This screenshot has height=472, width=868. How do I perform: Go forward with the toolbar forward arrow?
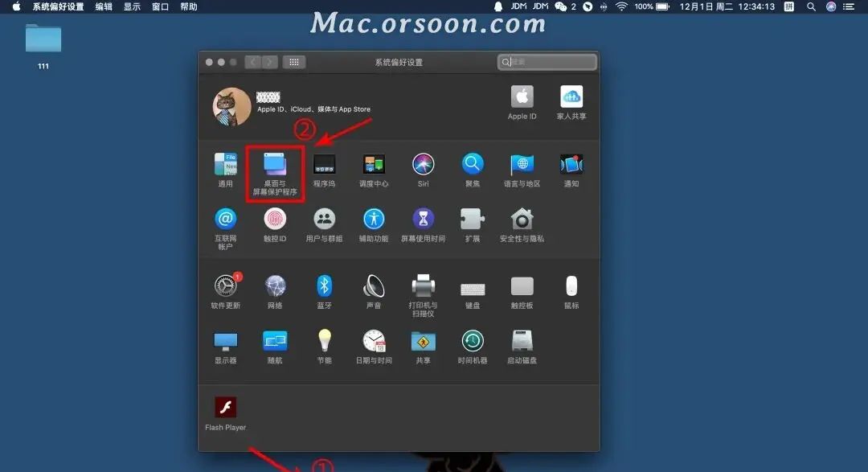click(269, 62)
